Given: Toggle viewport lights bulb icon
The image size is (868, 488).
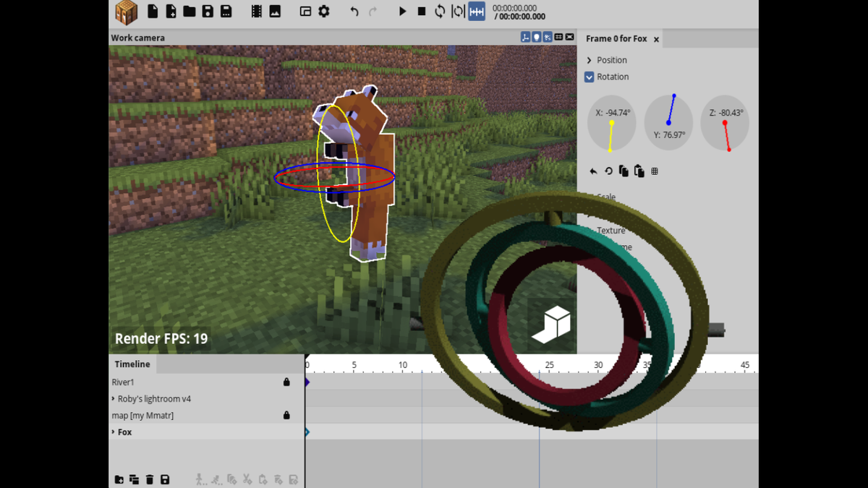Looking at the screenshot, I should pos(537,38).
